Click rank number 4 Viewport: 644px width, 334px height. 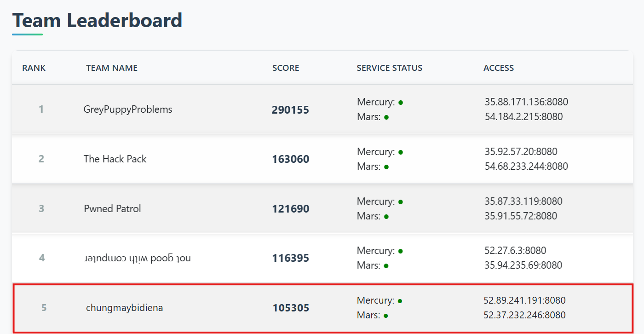pos(42,258)
